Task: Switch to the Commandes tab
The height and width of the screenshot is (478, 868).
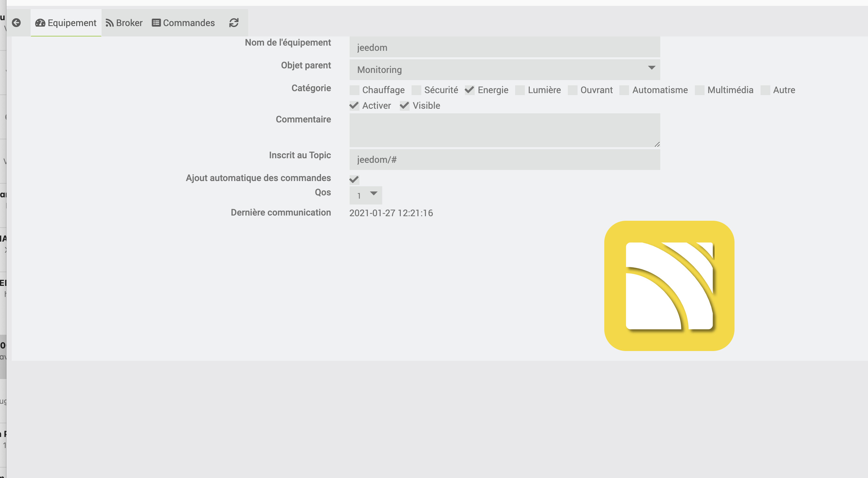Action: [x=183, y=22]
